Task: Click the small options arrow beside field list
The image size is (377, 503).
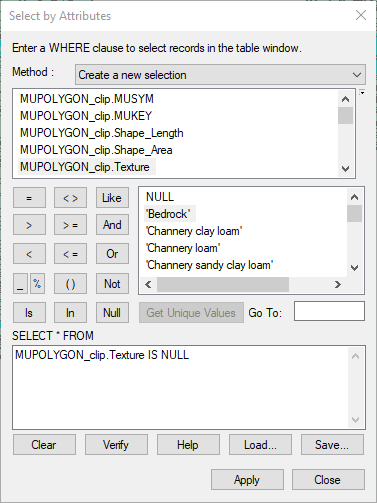Action: tap(362, 93)
